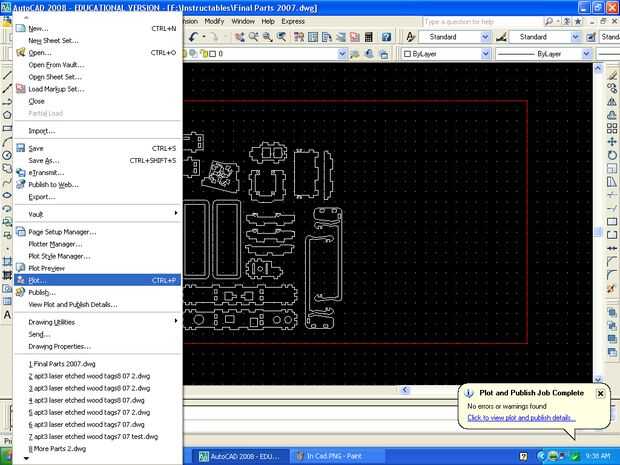This screenshot has width=620, height=465.
Task: Select the Ellipse drawing tool
Action: [x=7, y=195]
